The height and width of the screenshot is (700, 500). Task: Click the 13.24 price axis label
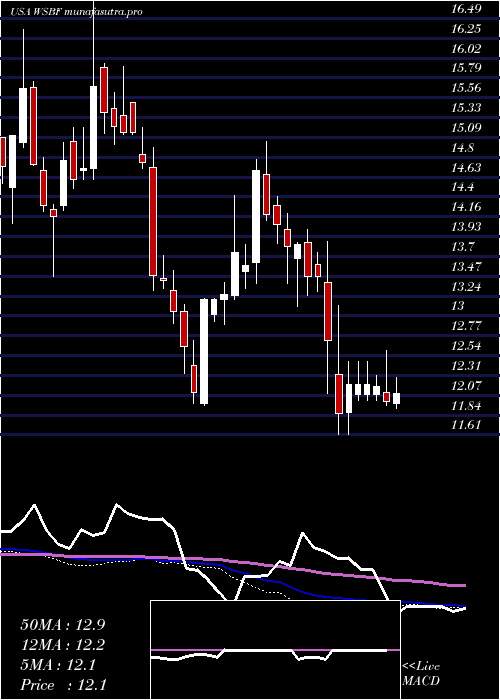[466, 287]
